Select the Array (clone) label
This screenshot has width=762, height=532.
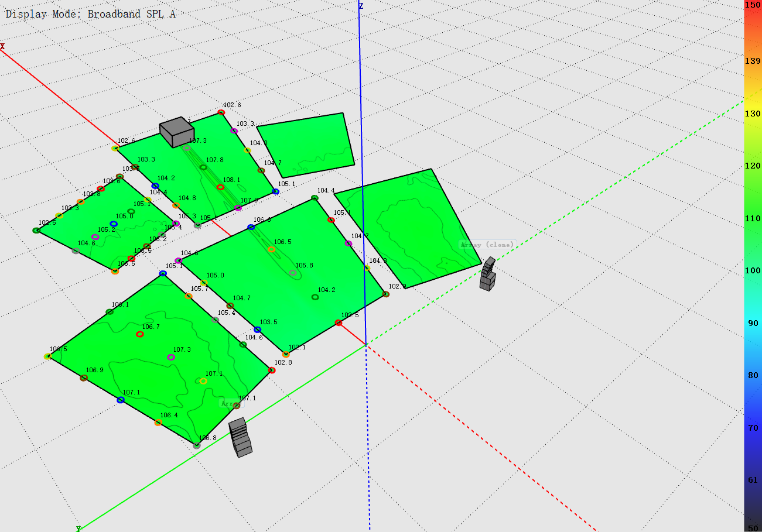tap(487, 245)
